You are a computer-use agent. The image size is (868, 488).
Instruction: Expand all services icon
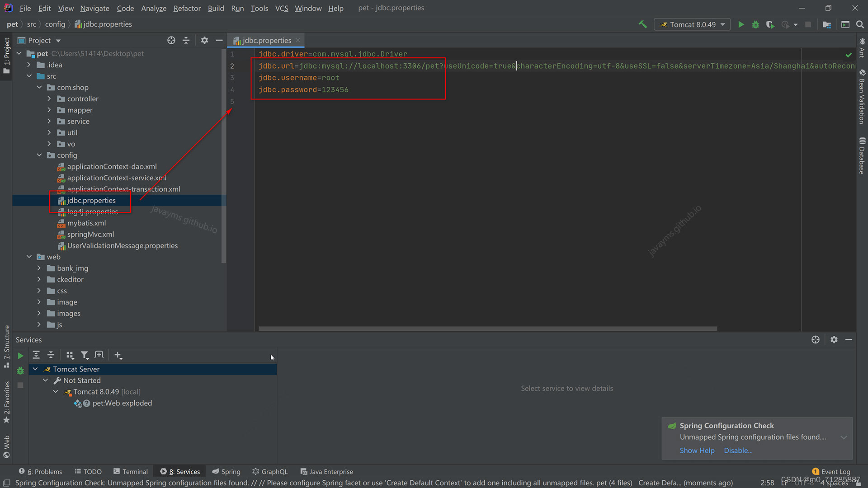[36, 355]
